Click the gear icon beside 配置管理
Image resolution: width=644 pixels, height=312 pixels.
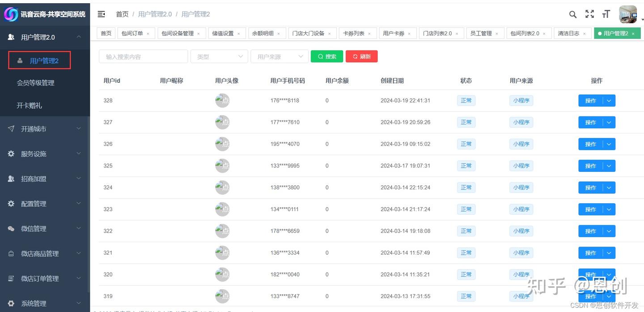(11, 204)
